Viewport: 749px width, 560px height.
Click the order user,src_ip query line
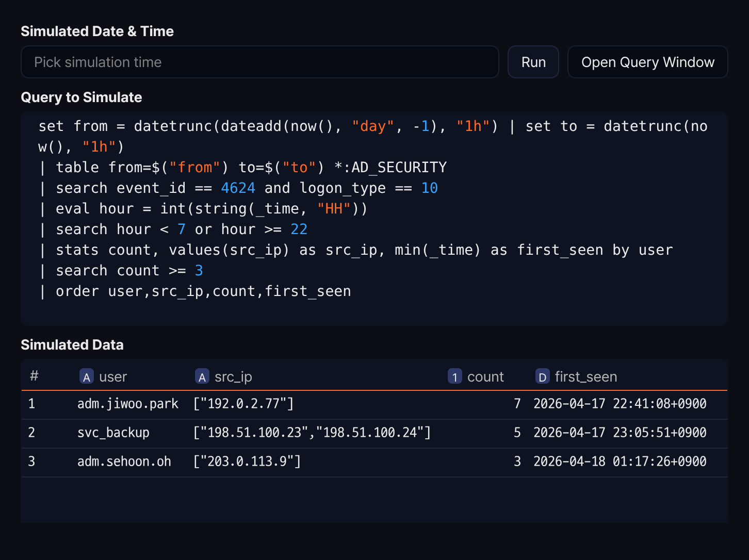click(x=195, y=291)
